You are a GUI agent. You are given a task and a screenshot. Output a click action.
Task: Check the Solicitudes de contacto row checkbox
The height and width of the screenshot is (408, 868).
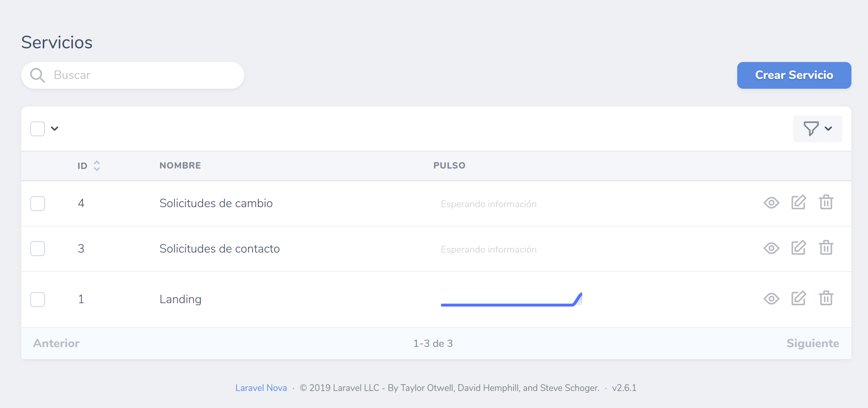coord(38,248)
